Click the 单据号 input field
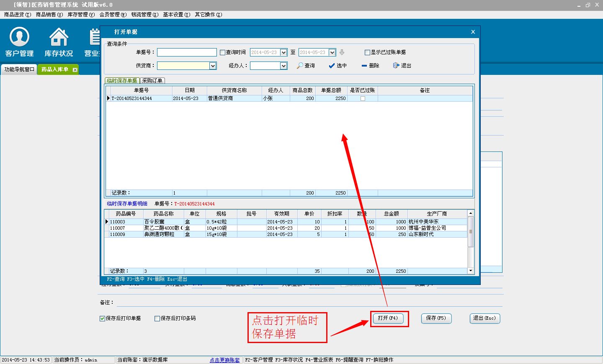 pyautogui.click(x=187, y=52)
